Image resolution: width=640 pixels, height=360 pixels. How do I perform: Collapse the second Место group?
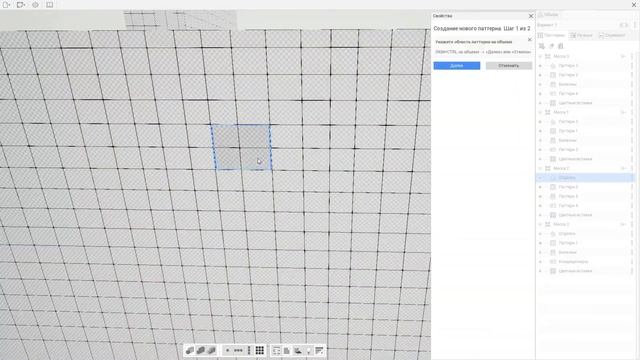540,112
